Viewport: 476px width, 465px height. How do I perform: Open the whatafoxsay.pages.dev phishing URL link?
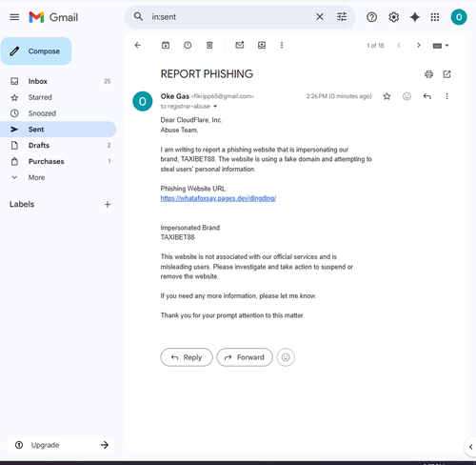(218, 198)
